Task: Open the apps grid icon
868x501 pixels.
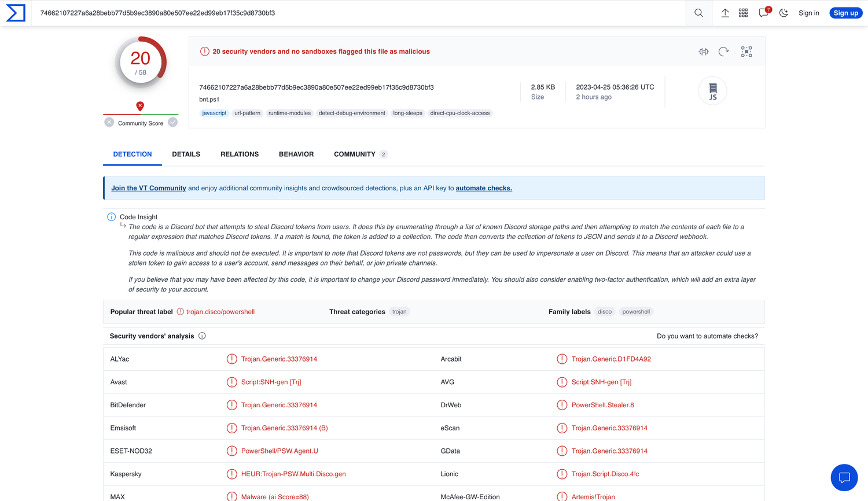Action: click(744, 13)
